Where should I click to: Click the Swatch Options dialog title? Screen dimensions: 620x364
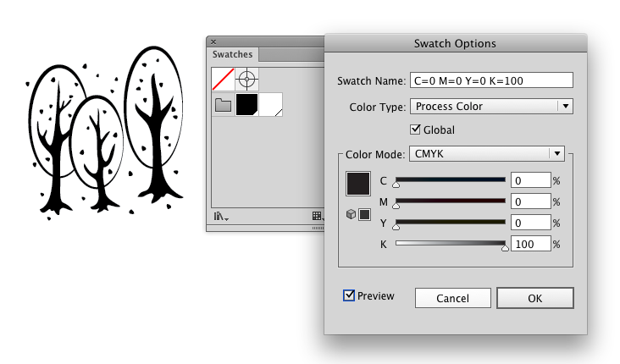[455, 43]
